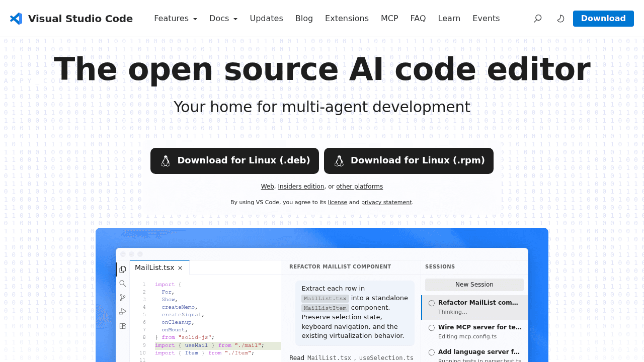Click the main headline "The open source AI code editor"
The height and width of the screenshot is (362, 644).
[x=322, y=69]
